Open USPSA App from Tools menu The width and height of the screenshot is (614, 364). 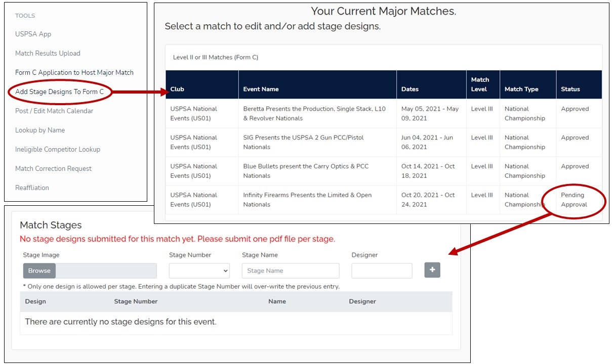click(33, 34)
